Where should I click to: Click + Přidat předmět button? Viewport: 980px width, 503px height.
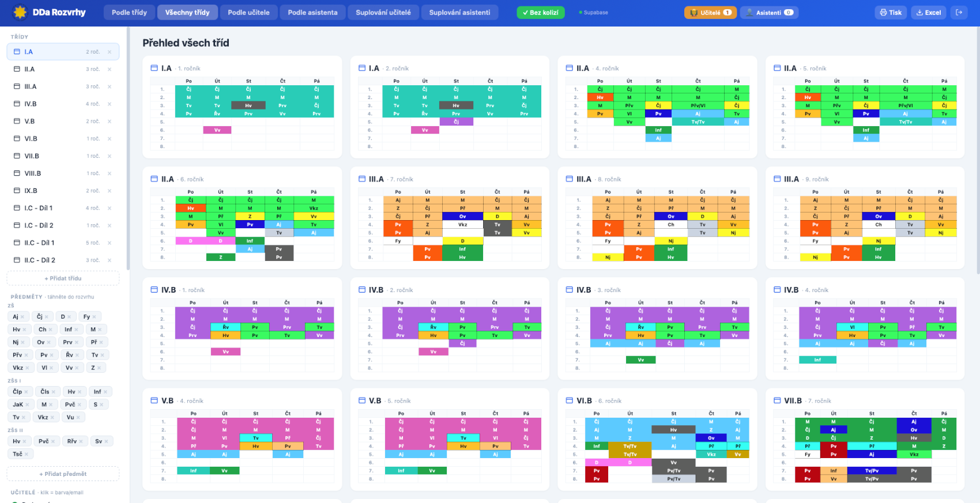point(63,474)
